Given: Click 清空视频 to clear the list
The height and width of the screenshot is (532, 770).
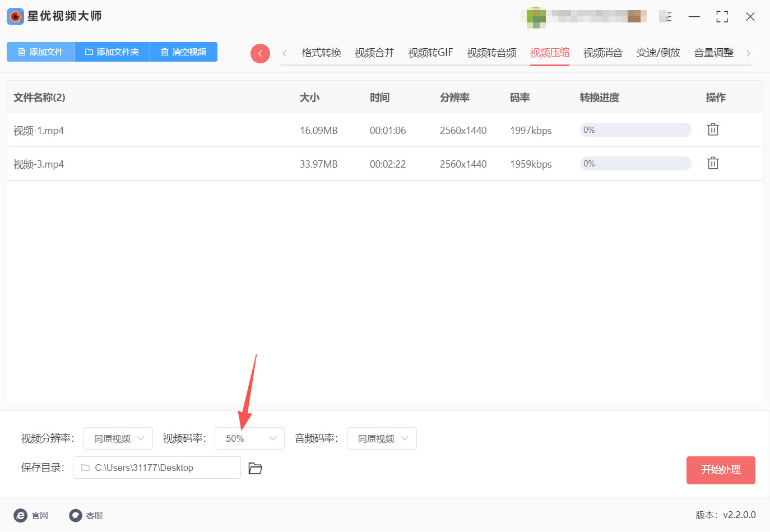Looking at the screenshot, I should coord(184,52).
